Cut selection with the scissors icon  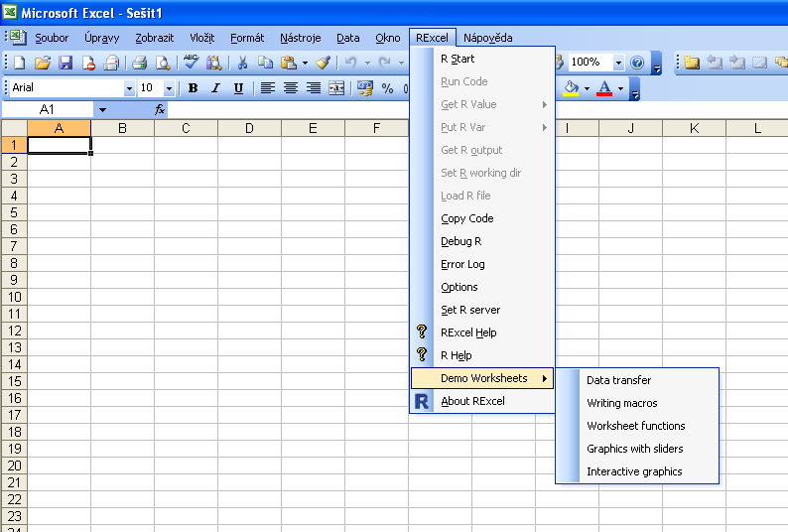(243, 63)
